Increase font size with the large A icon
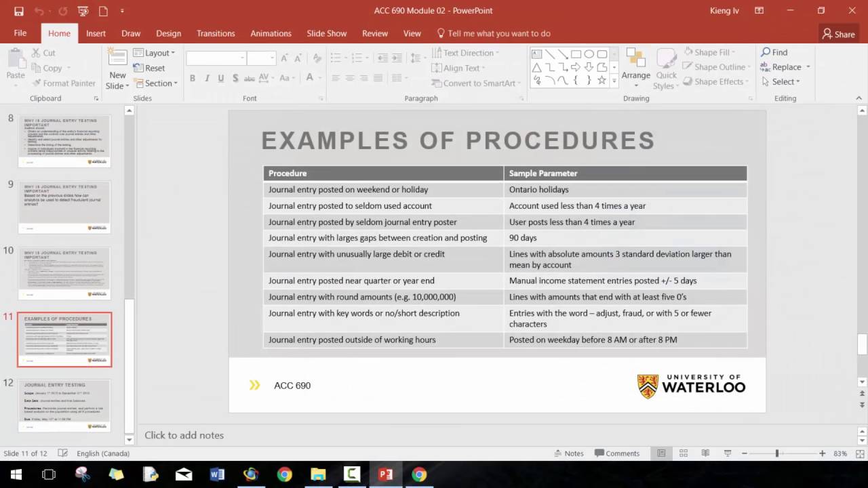 click(285, 58)
